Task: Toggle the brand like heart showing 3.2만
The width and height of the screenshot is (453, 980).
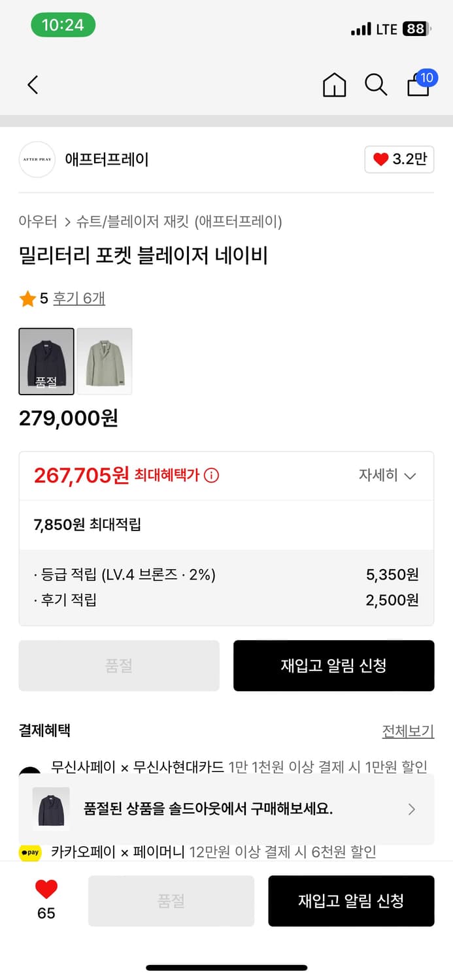Action: pyautogui.click(x=399, y=159)
